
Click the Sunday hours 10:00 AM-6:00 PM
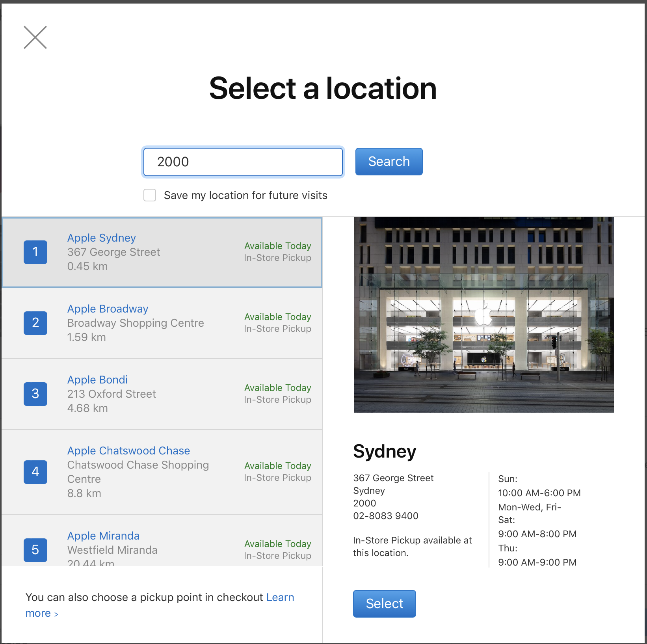539,493
